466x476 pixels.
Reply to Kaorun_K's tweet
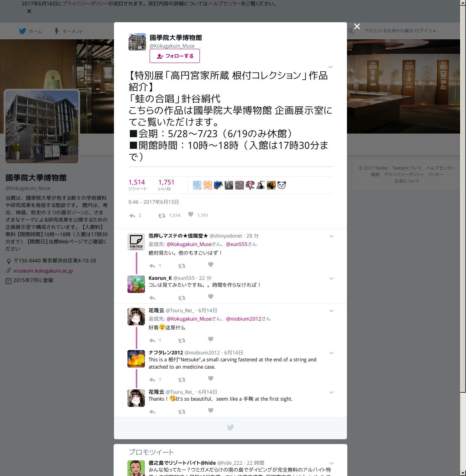(152, 298)
